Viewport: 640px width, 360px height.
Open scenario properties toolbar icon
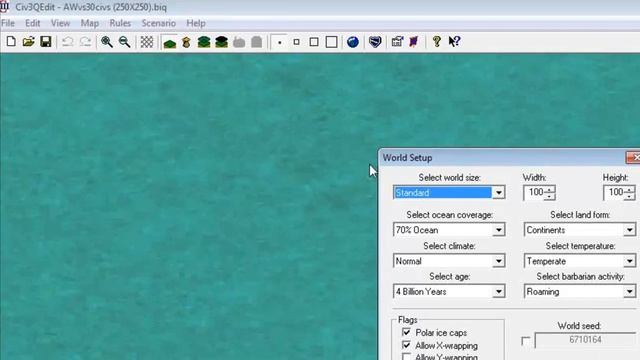(397, 42)
